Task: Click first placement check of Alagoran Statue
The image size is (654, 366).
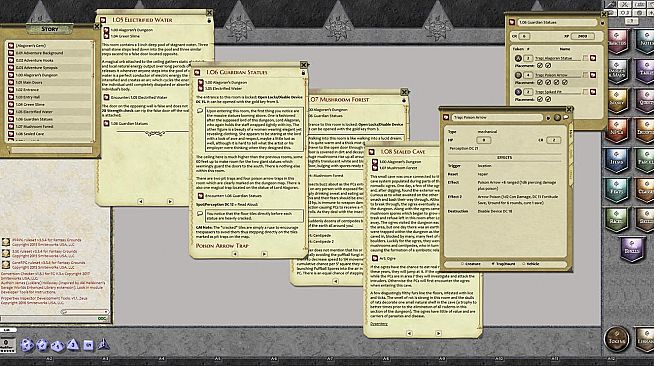Action: coord(540,65)
